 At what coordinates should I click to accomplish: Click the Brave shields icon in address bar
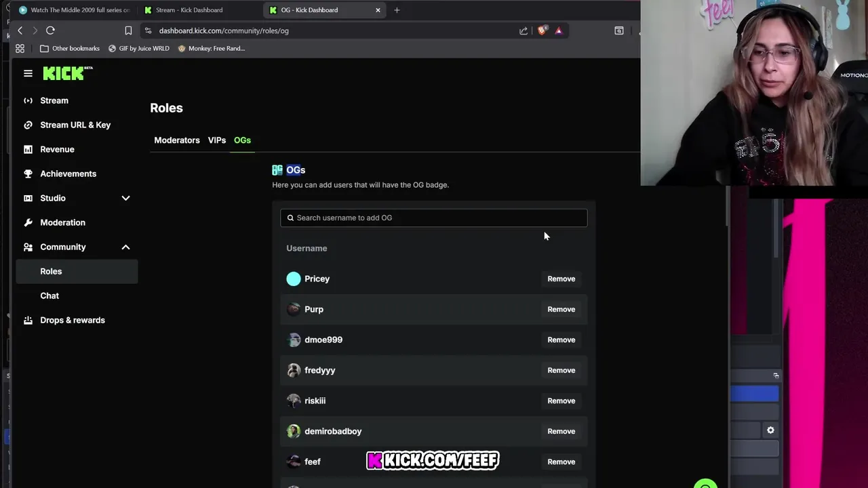542,30
